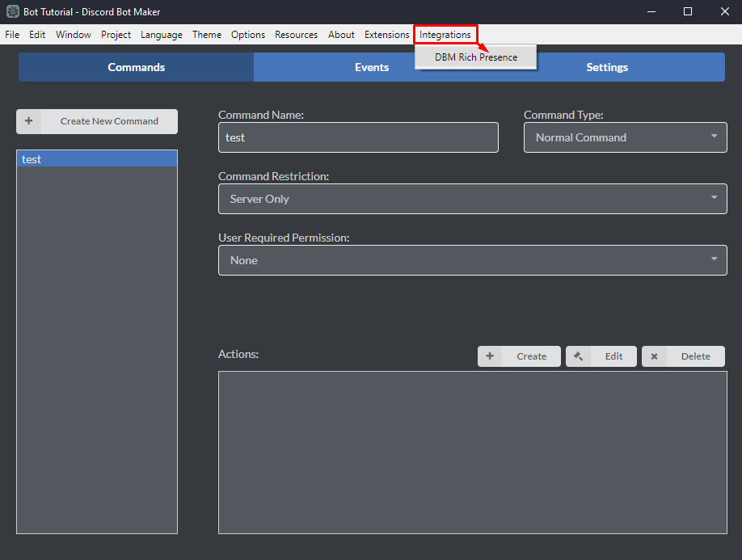Open the Command Type dropdown
This screenshot has height=560, width=742.
(625, 137)
